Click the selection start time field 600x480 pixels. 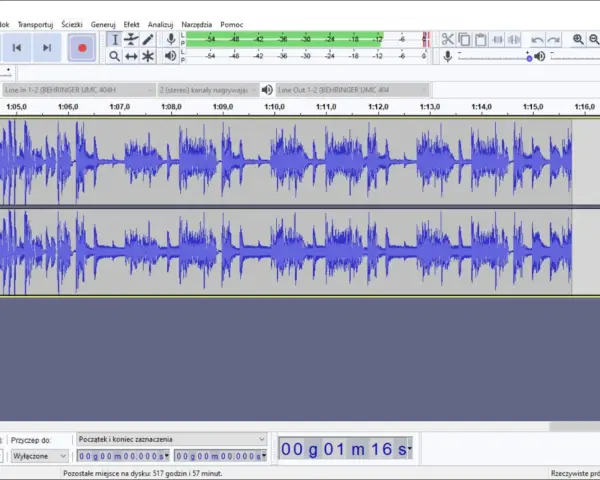[121, 456]
